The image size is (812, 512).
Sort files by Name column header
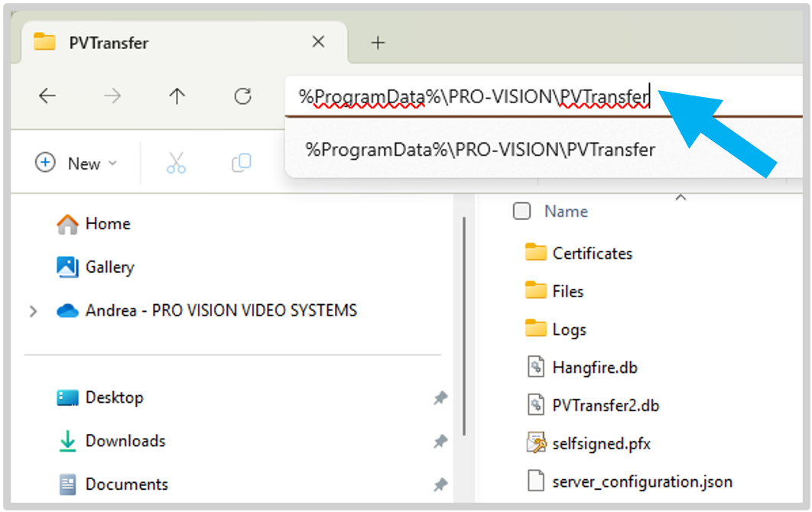(x=566, y=211)
